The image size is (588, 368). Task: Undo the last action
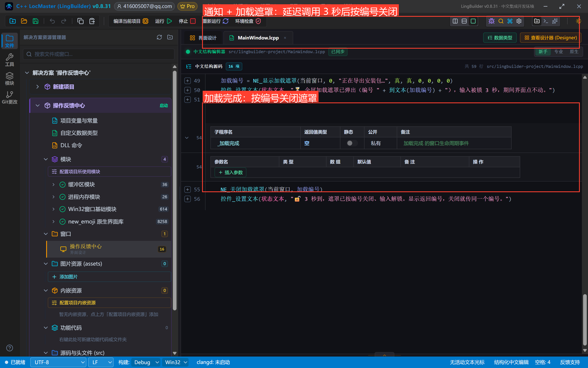coord(52,21)
